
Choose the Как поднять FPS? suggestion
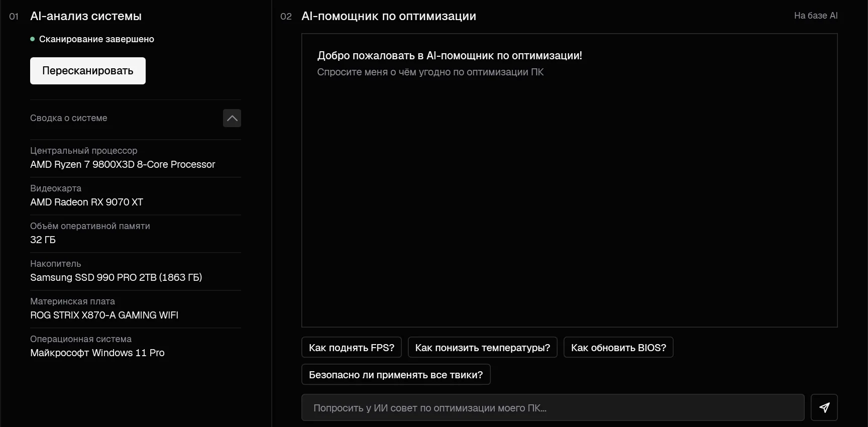(x=352, y=348)
